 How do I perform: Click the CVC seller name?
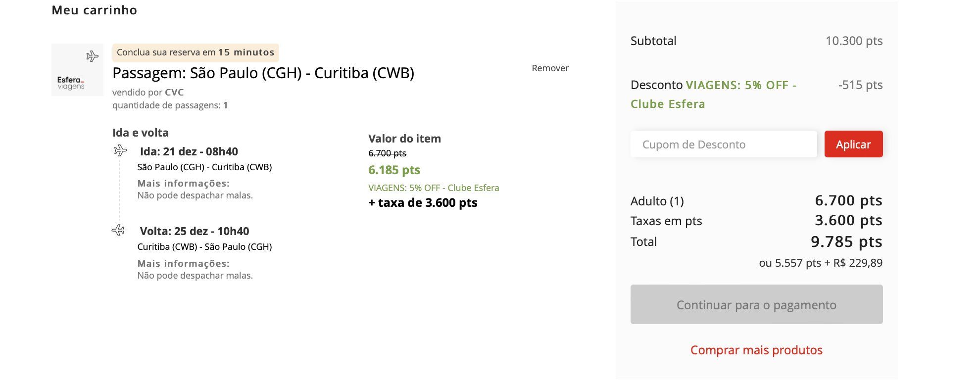tap(174, 93)
